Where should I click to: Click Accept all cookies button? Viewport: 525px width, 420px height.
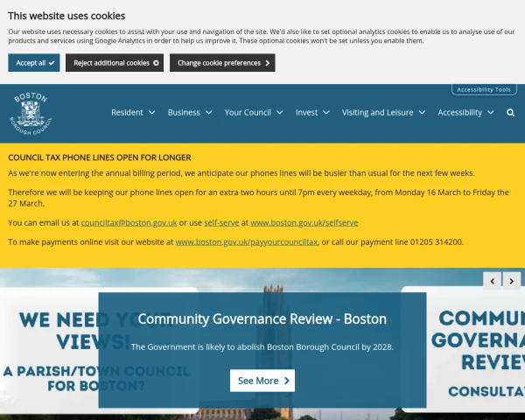(x=34, y=63)
